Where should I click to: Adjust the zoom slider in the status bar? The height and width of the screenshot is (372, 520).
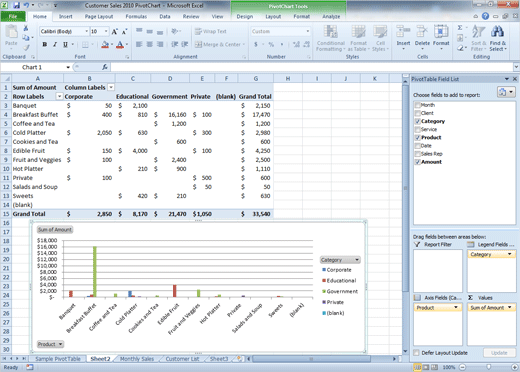point(488,367)
